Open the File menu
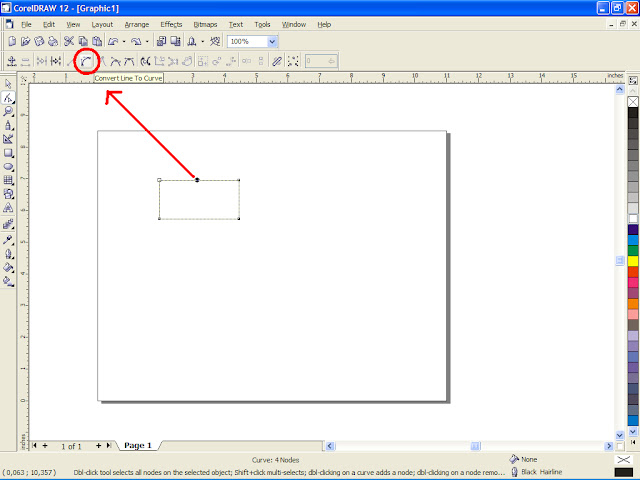This screenshot has width=640, height=480. coord(26,24)
